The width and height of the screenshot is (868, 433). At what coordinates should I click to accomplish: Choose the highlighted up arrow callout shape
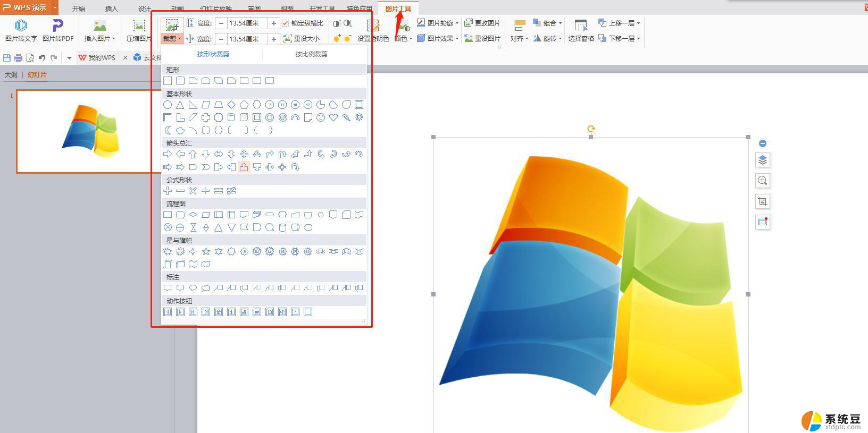pos(244,167)
